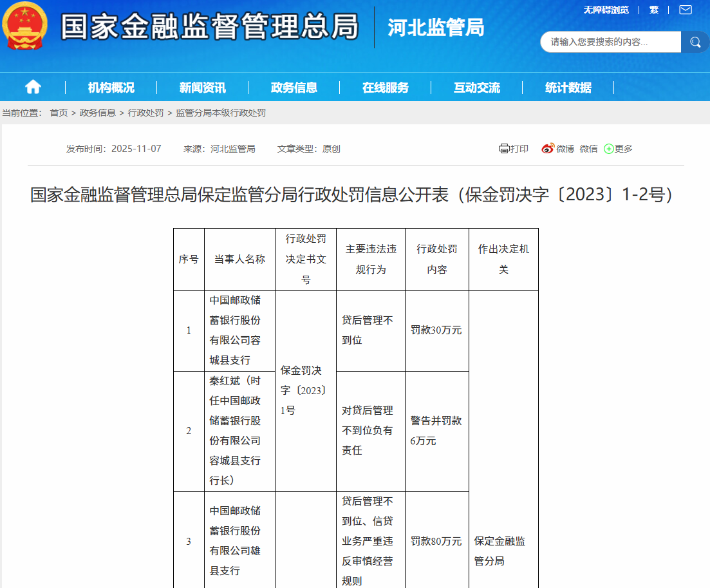
Task: Click 行政处罚 breadcrumb link
Action: pos(145,113)
